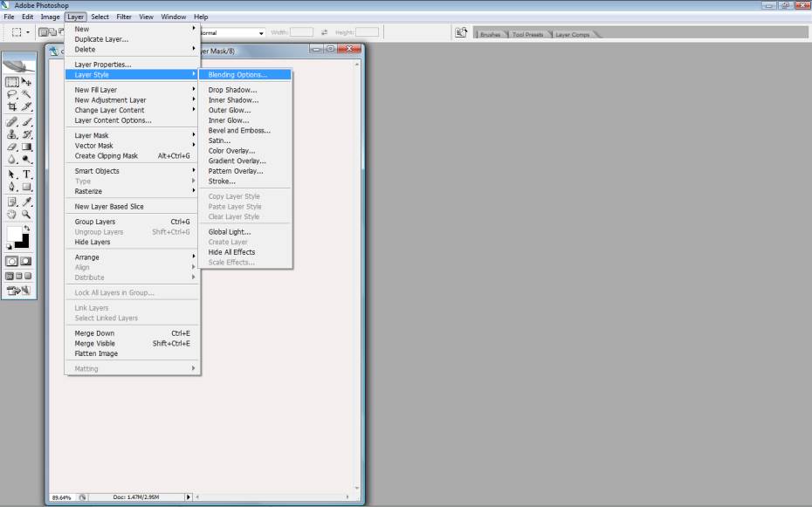The width and height of the screenshot is (812, 507).
Task: Click the document's vertical scrollbar
Action: [357, 276]
